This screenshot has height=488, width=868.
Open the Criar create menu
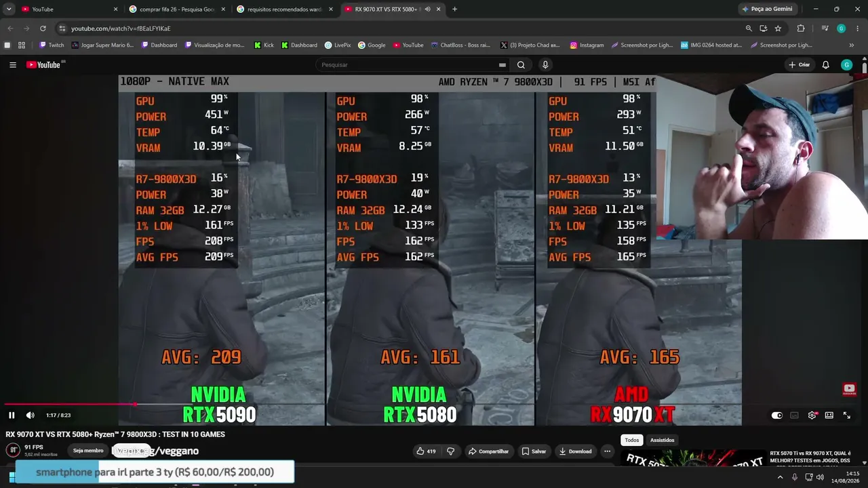coord(800,65)
